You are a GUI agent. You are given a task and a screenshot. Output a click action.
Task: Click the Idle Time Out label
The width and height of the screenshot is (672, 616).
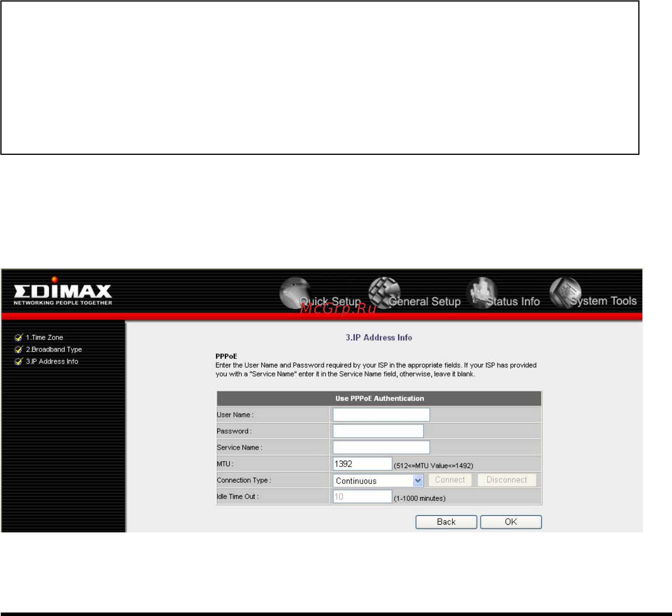pyautogui.click(x=238, y=496)
